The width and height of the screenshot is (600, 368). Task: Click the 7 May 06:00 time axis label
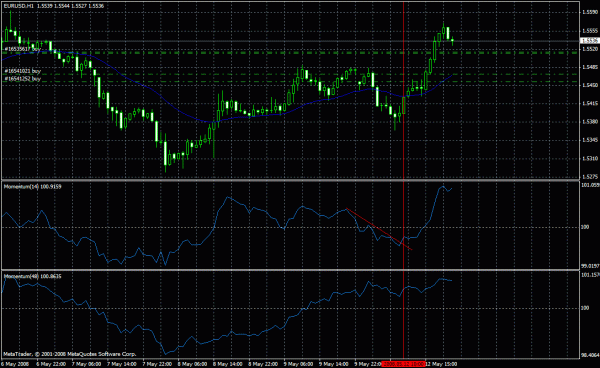pos(86,364)
